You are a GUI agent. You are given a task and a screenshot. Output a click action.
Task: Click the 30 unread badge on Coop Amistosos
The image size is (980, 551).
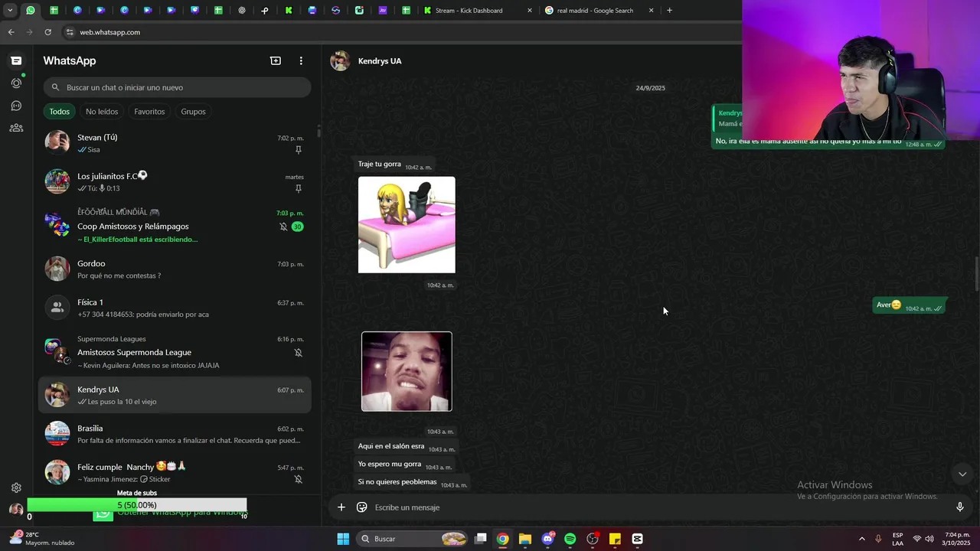point(297,227)
